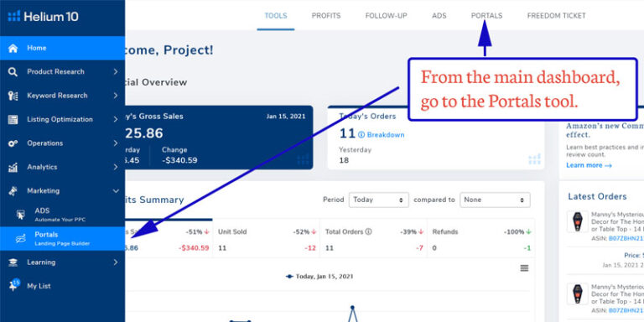The image size is (644, 322).
Task: Click the Breakdown info icon
Action: pos(361,135)
